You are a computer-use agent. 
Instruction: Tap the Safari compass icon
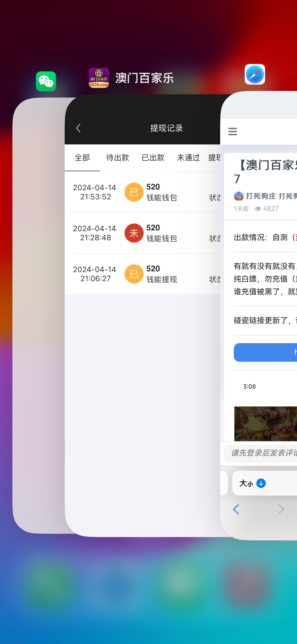[254, 74]
